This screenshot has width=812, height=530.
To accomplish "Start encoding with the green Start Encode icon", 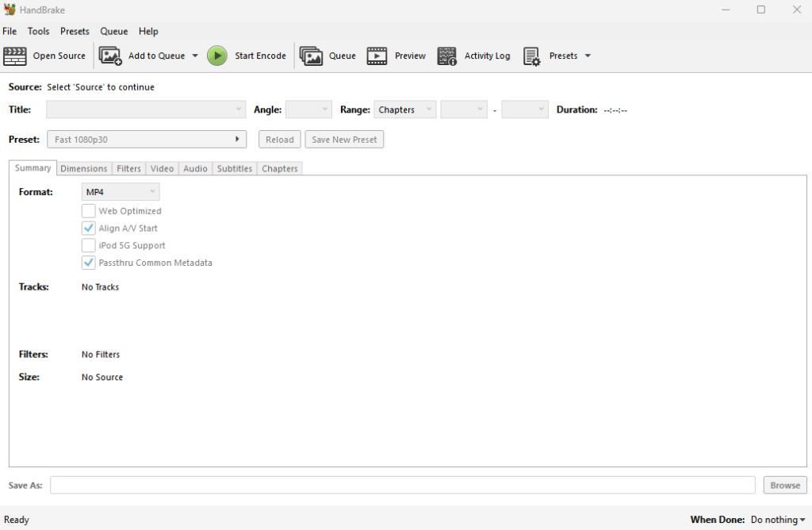I will pyautogui.click(x=216, y=56).
